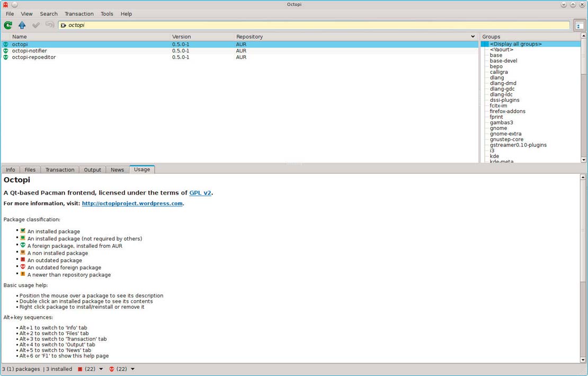Select the 'dssi-plugins' group
This screenshot has width=588, height=376.
click(504, 100)
